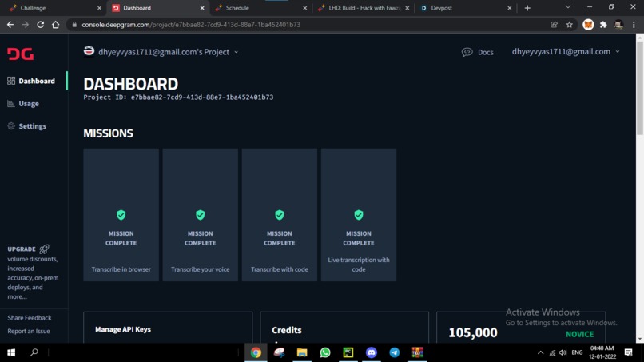
Task: Switch to the Devpost browser tab
Action: (x=466, y=8)
